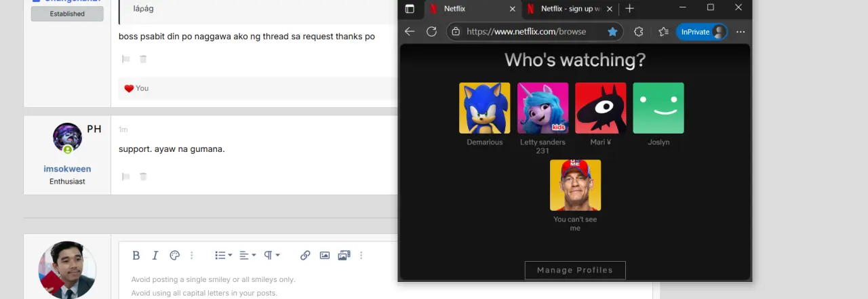
Task: Insert a link using the chain icon
Action: pyautogui.click(x=305, y=256)
